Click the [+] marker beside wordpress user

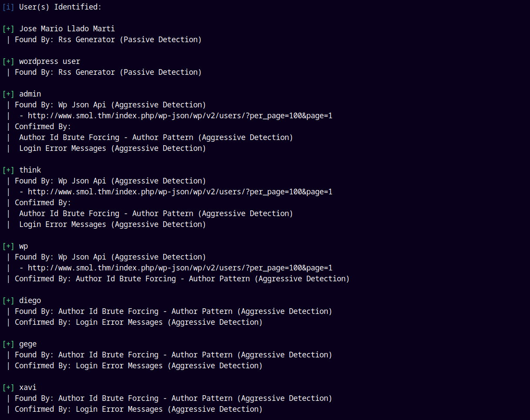click(8, 61)
